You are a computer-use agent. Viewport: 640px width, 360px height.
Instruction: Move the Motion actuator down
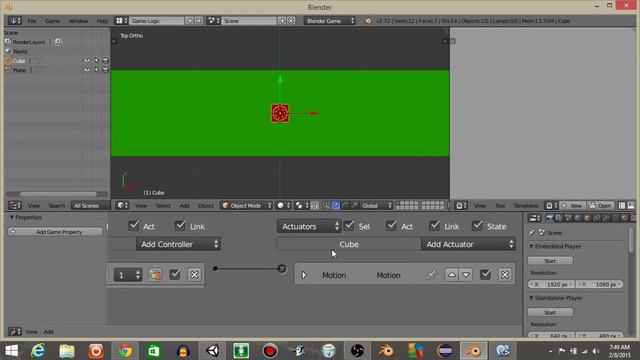(x=466, y=275)
